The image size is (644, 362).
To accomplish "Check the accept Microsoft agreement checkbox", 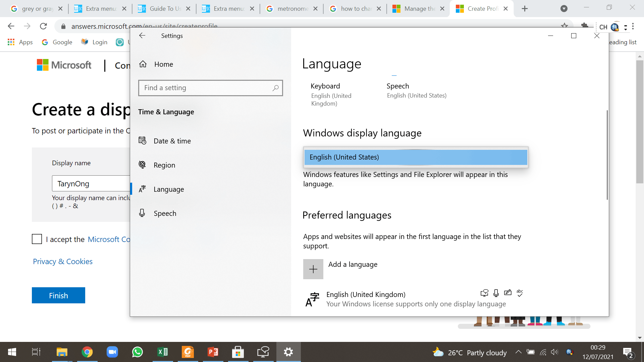I will click(x=37, y=239).
